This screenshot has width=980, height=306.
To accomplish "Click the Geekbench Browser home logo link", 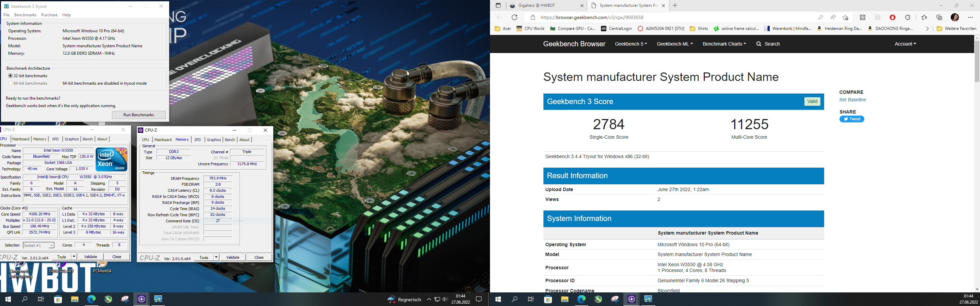I will 574,44.
